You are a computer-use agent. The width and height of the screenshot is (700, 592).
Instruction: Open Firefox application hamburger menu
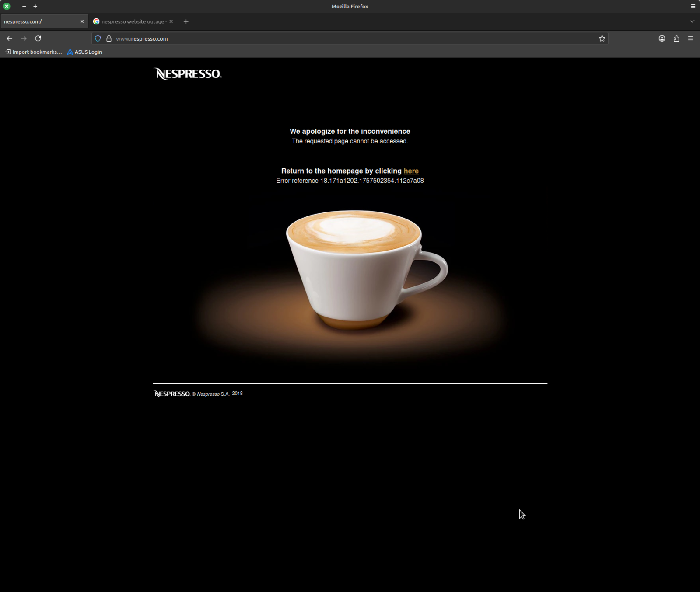[690, 38]
